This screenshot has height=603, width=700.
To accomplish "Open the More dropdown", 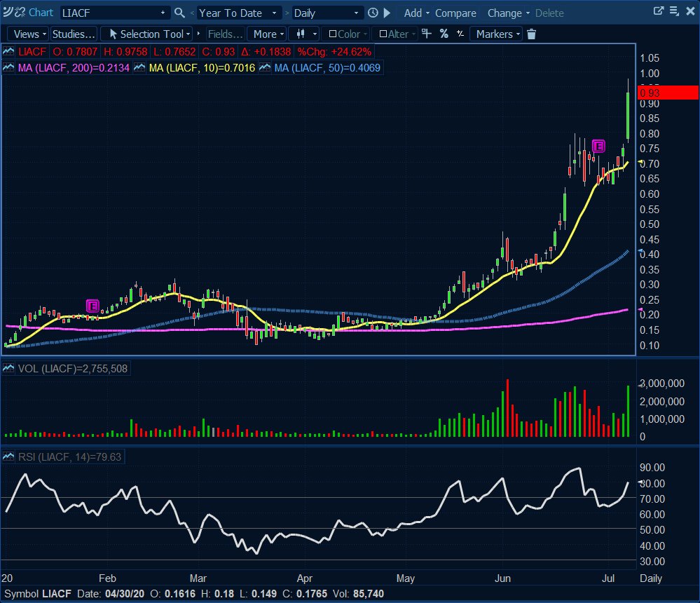I will tap(268, 34).
